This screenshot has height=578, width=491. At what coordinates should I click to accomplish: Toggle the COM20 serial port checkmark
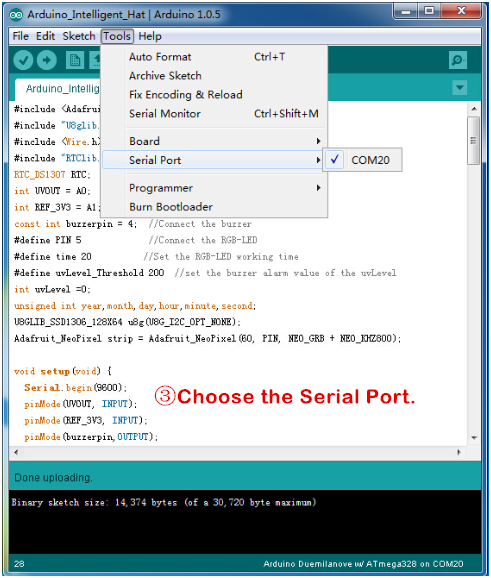tap(335, 160)
